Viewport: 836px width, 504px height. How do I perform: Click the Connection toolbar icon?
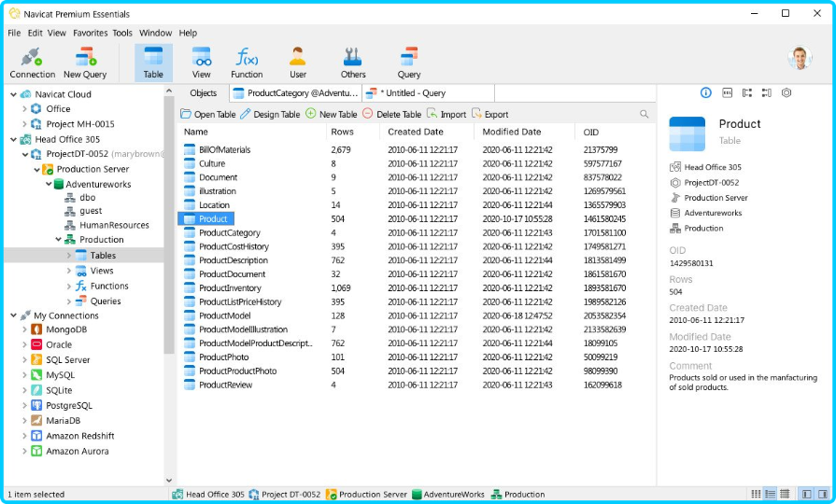(x=32, y=62)
